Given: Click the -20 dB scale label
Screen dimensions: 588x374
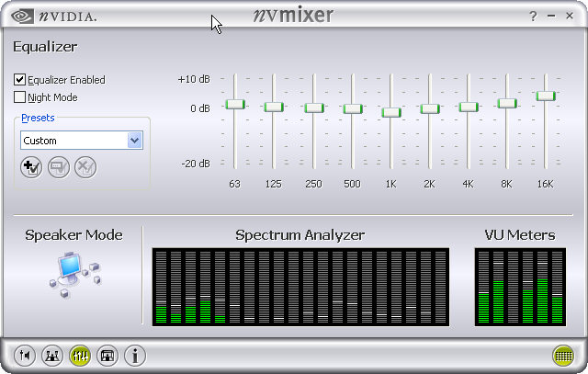Looking at the screenshot, I should (196, 164).
